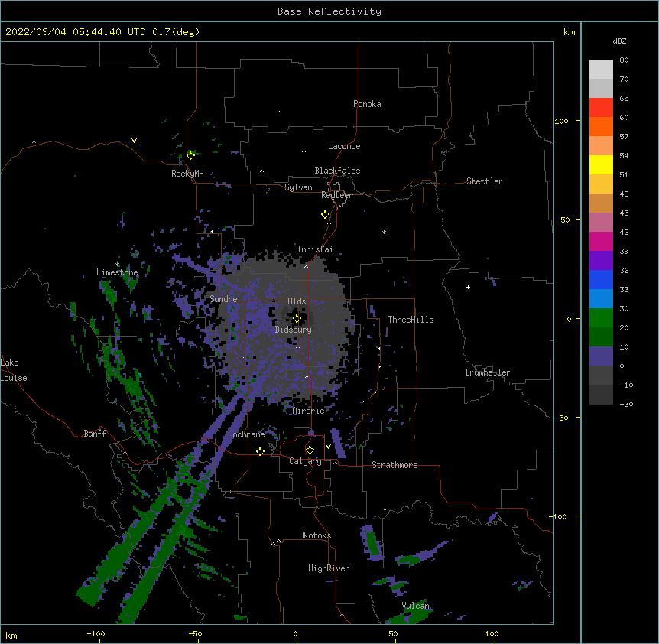Click the ThreeHills town label
The height and width of the screenshot is (644, 659).
[x=411, y=320]
